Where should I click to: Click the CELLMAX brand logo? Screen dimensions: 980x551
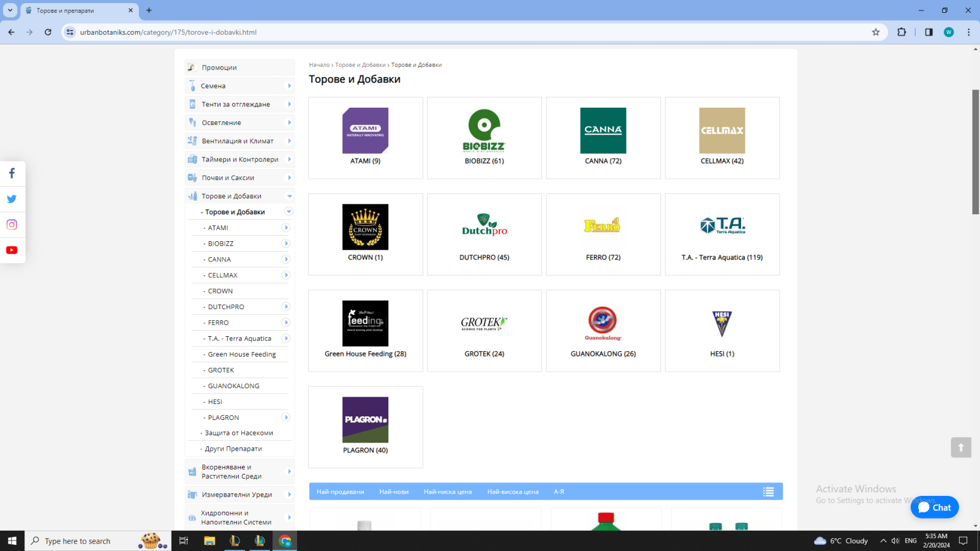722,130
